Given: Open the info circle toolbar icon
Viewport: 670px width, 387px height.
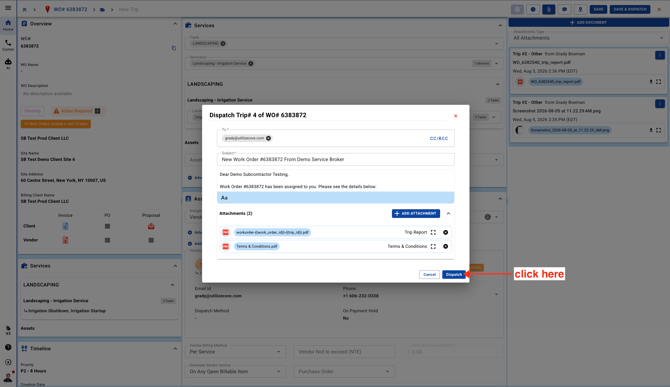Looking at the screenshot, I should point(533,9).
